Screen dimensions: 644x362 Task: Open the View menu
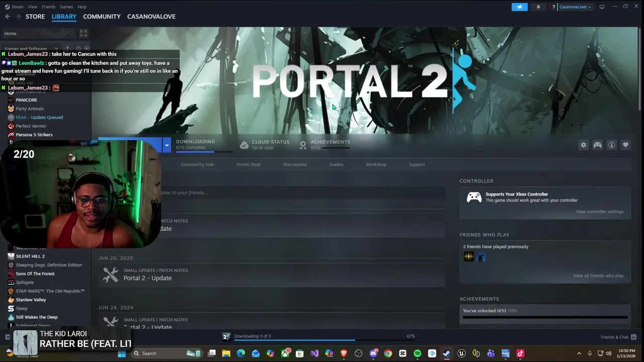(x=33, y=7)
